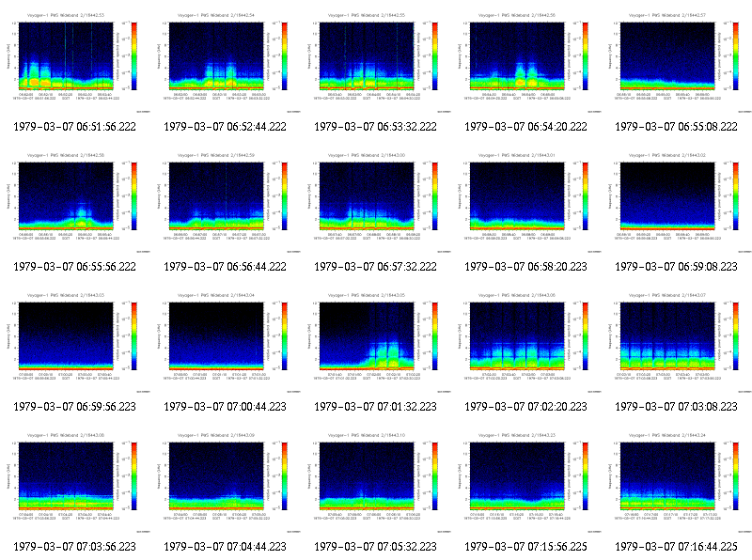Click the caption 1979-03-07 07:15:56.225
The image size is (752, 560).
[x=526, y=547]
